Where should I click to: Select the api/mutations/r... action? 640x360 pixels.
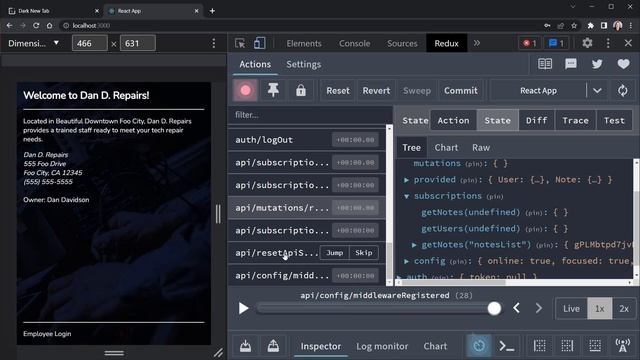(x=307, y=208)
